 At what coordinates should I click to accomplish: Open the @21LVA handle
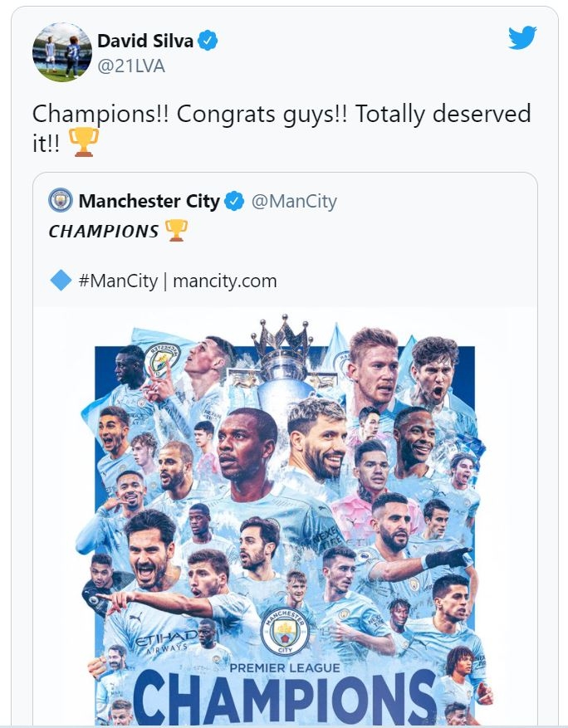pyautogui.click(x=131, y=66)
